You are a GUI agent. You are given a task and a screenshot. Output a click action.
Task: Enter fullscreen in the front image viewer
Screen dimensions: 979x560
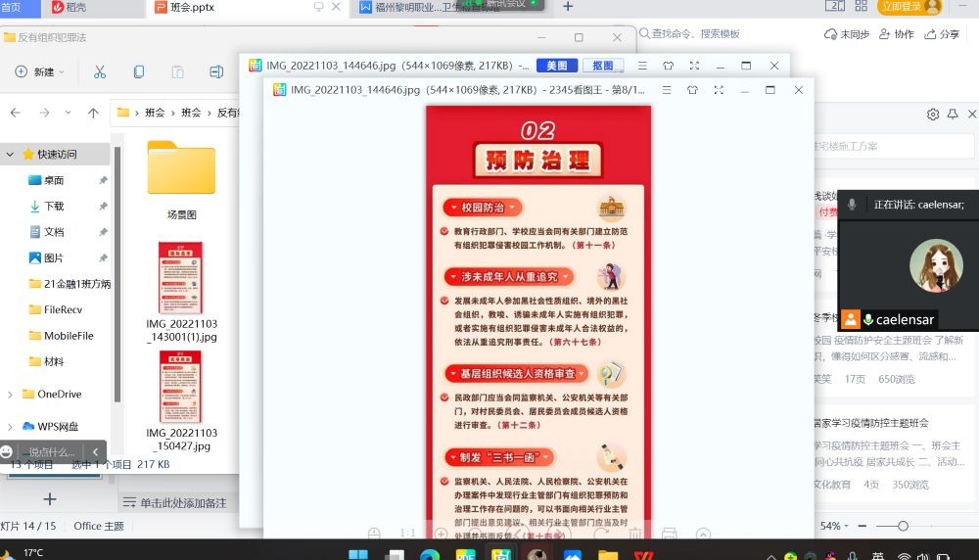pos(719,90)
